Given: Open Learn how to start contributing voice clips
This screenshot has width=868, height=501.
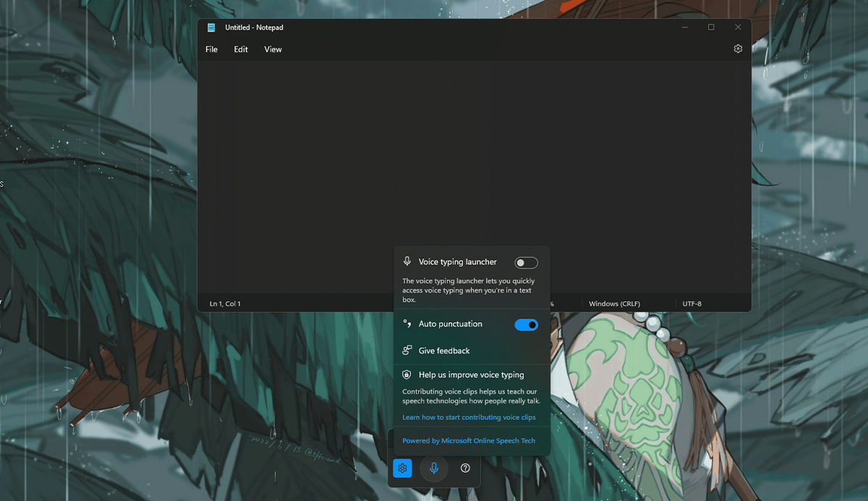Looking at the screenshot, I should point(469,417).
